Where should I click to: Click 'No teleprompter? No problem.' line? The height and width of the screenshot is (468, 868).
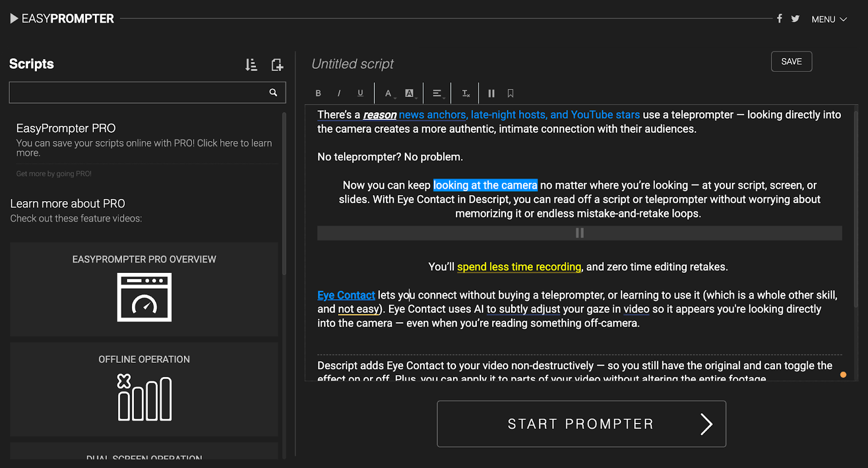390,157
